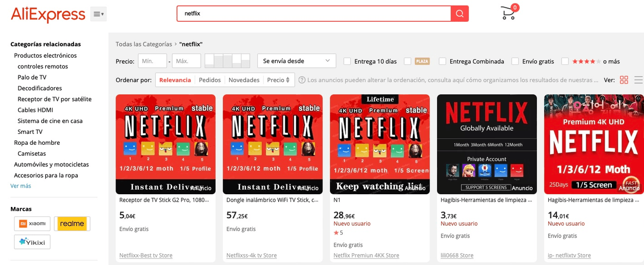Image resolution: width=644 pixels, height=265 pixels.
Task: Open the categories hamburger menu
Action: (x=99, y=14)
